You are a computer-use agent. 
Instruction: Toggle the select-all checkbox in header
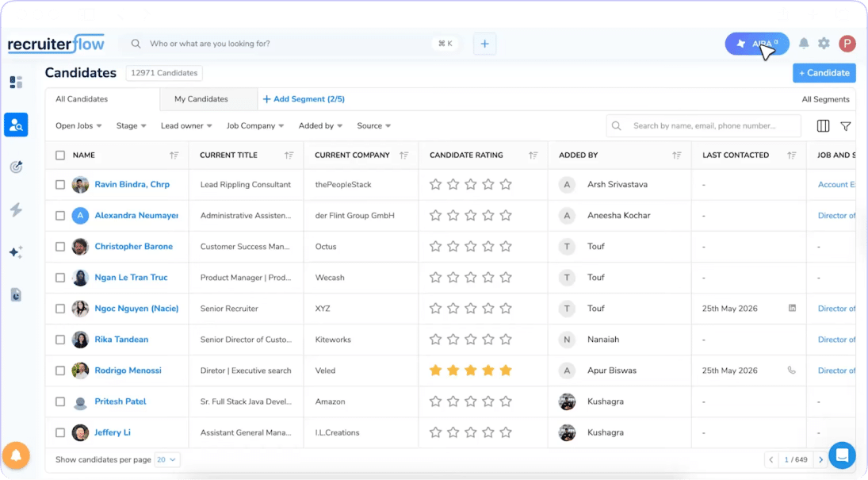point(60,156)
